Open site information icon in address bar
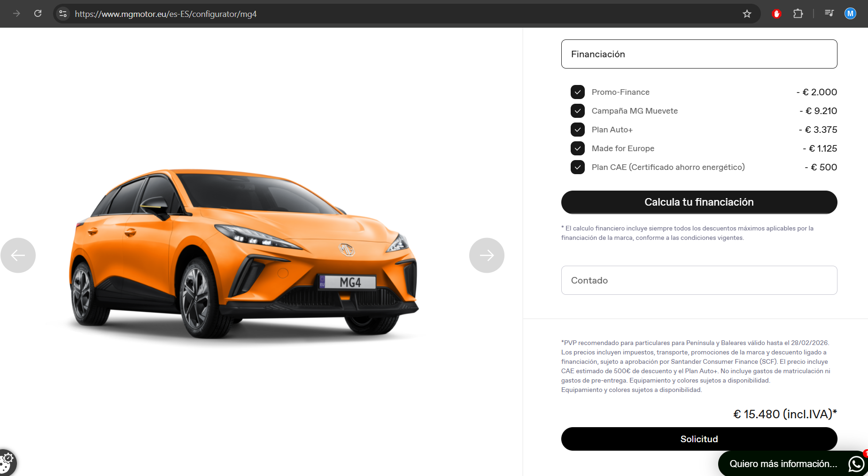 point(63,14)
